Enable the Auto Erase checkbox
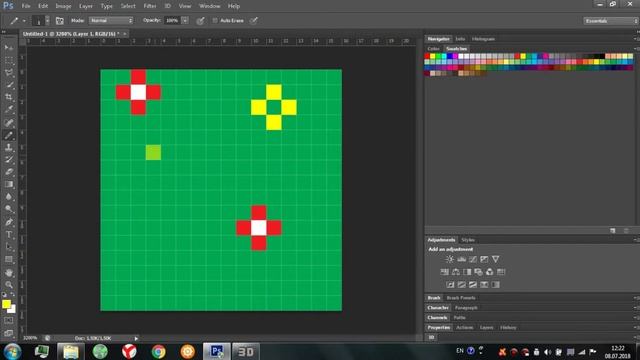640x360 pixels. point(215,20)
